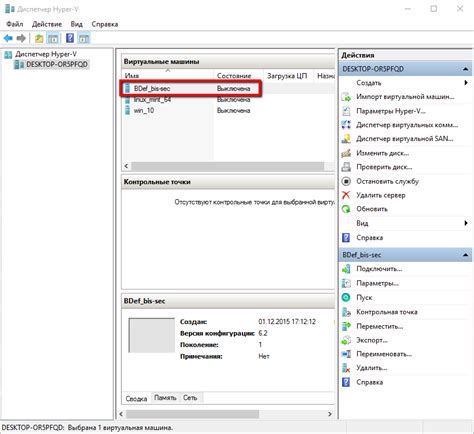Expand the Вид submenu arrow in actions

tap(466, 223)
